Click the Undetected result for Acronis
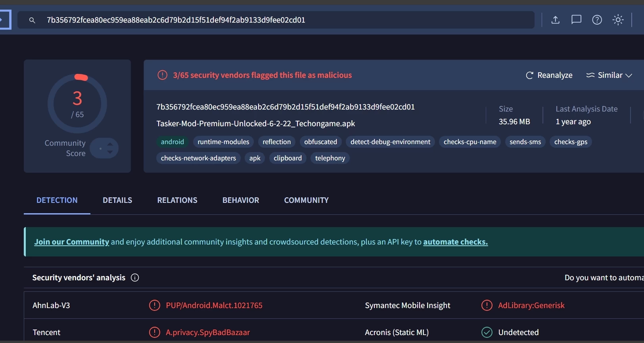644x343 pixels. 518,332
